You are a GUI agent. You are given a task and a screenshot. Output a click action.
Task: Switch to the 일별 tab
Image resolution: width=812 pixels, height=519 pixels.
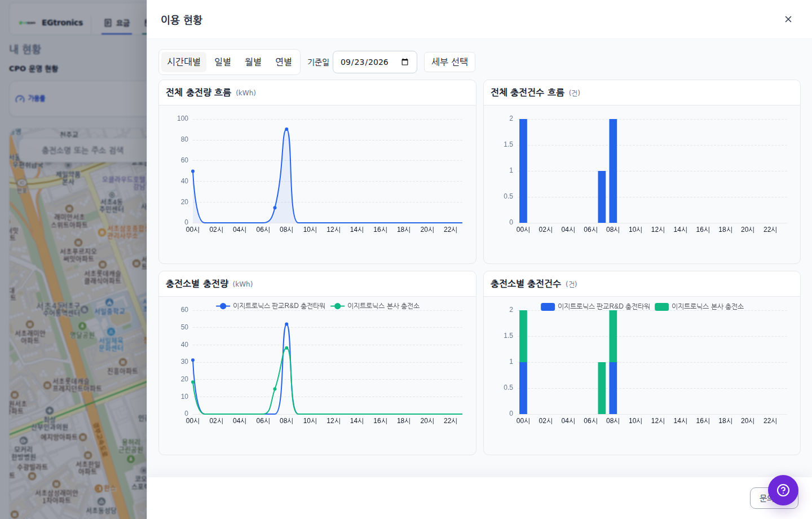223,62
